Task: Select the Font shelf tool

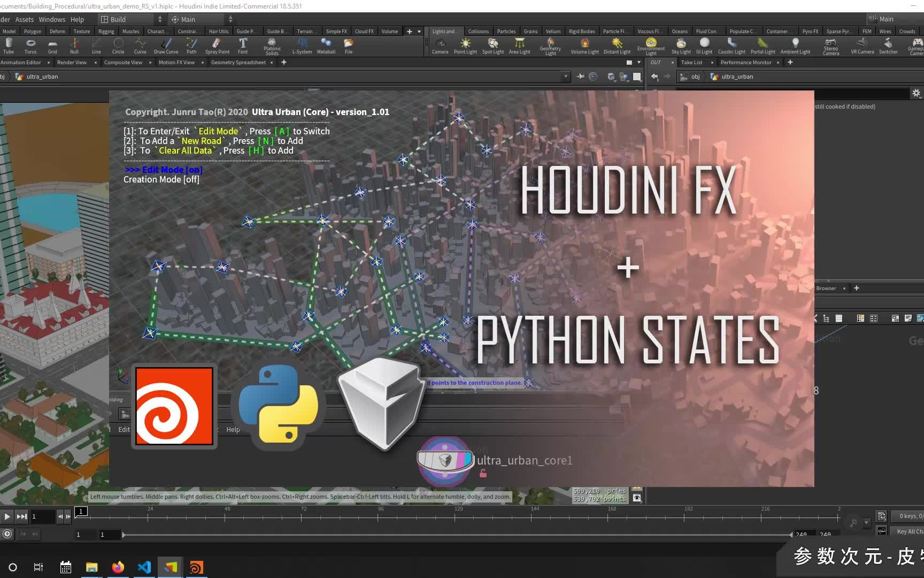Action: (x=243, y=46)
